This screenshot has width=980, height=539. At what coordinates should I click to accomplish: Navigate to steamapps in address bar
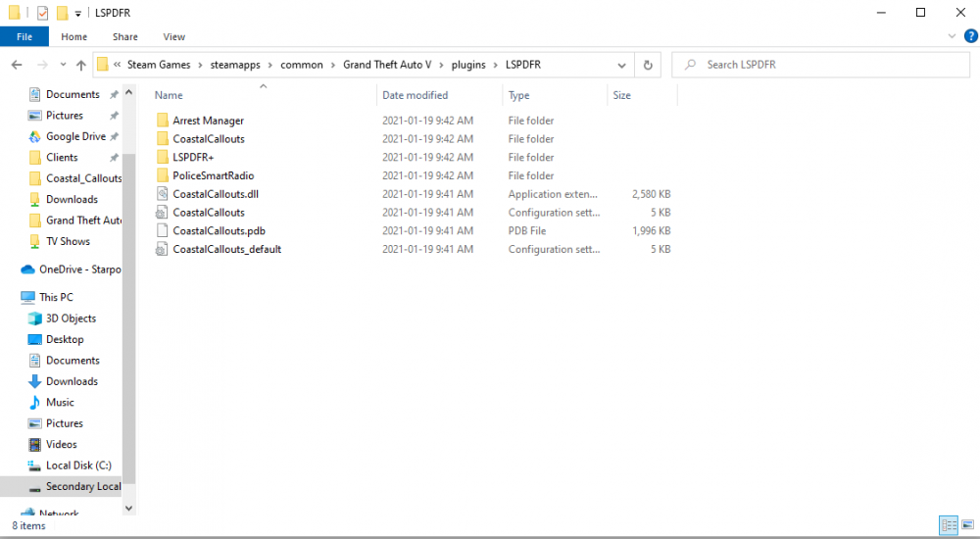(235, 65)
